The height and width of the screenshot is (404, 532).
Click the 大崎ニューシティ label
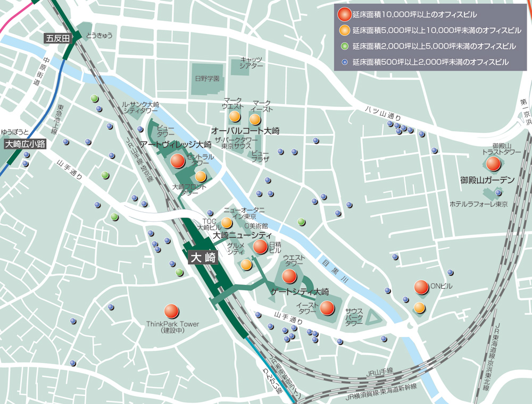pyautogui.click(x=242, y=235)
